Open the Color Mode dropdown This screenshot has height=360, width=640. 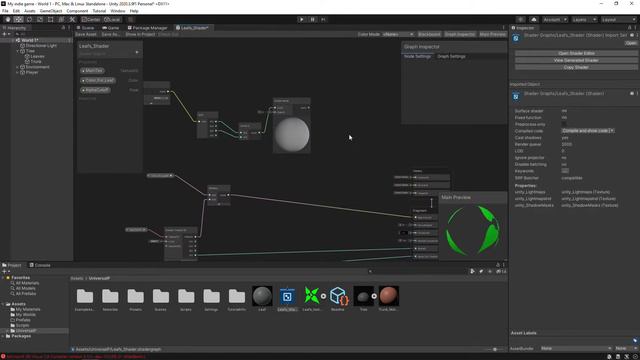(398, 34)
